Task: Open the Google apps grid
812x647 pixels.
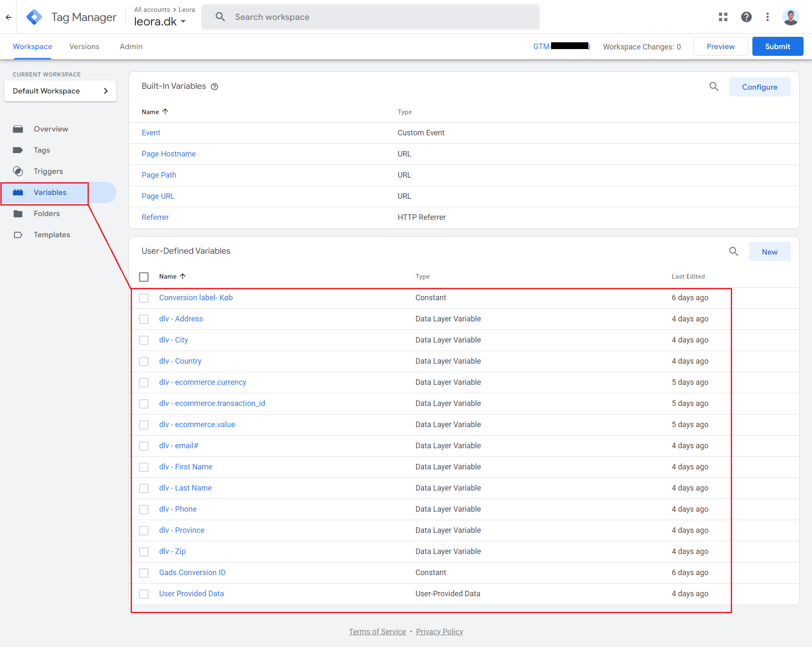Action: [723, 17]
